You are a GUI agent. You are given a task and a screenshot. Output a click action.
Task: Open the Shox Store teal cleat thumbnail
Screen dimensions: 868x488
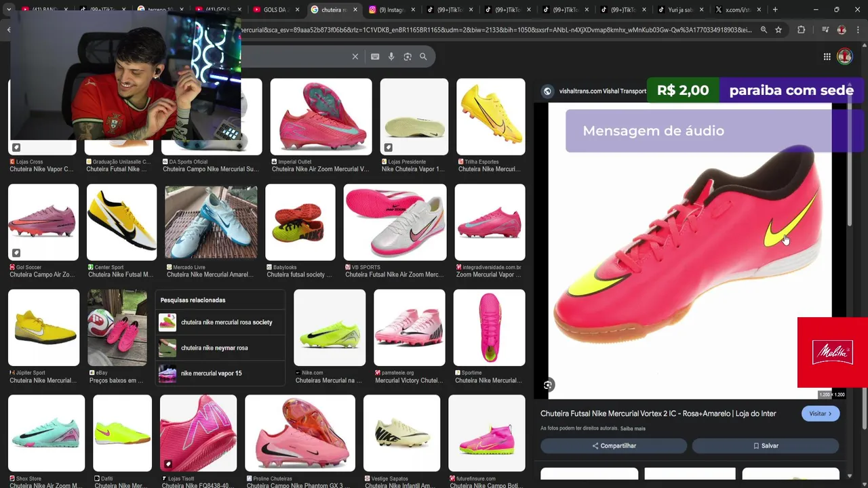(46, 434)
